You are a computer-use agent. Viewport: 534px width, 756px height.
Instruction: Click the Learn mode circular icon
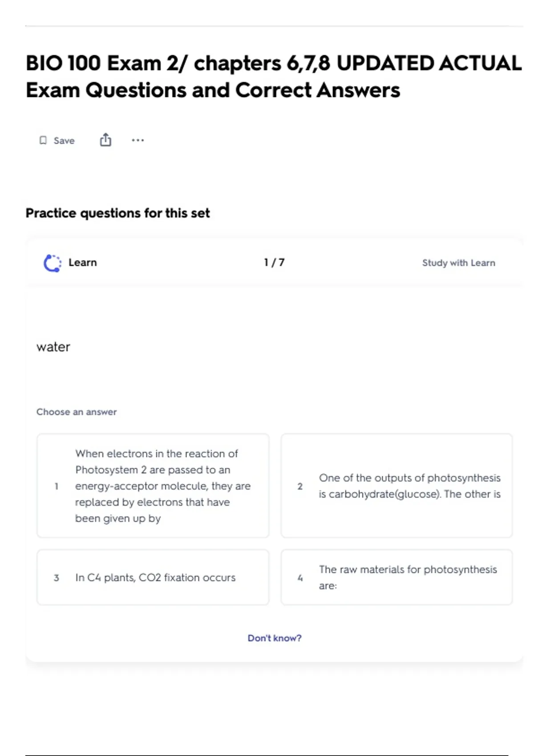[53, 263]
